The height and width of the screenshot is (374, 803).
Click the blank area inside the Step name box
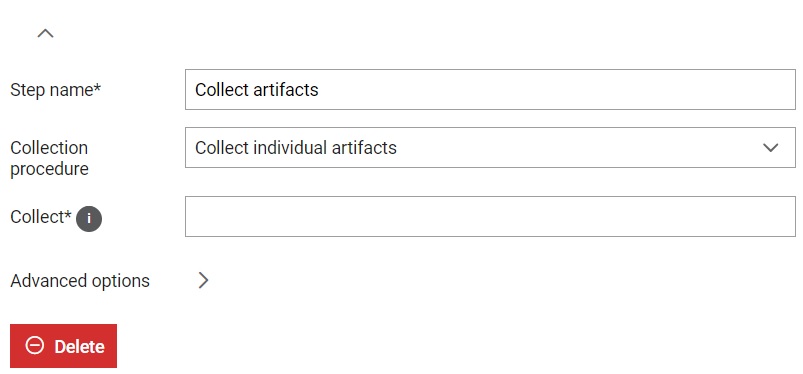click(556, 90)
